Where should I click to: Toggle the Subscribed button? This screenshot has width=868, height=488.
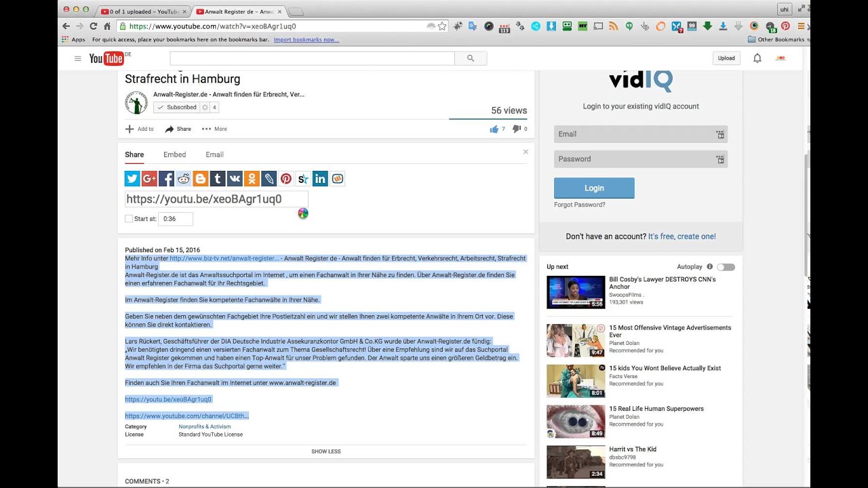(x=176, y=107)
